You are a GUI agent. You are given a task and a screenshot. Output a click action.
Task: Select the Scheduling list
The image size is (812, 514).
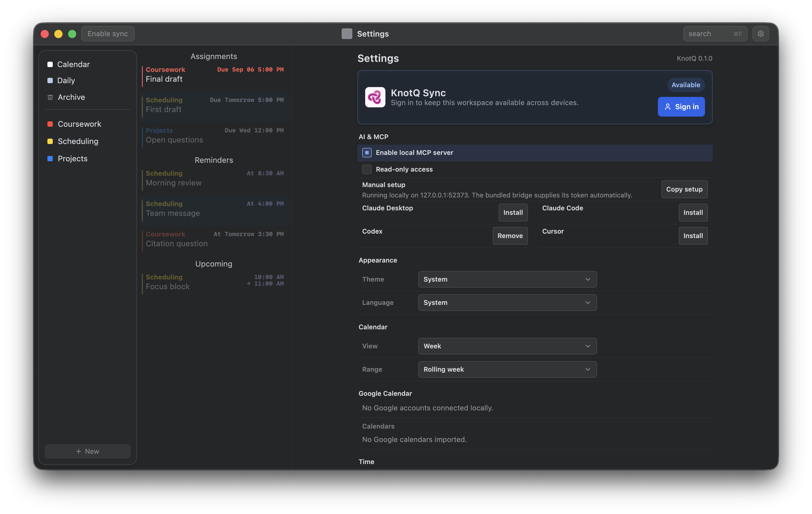point(87,141)
